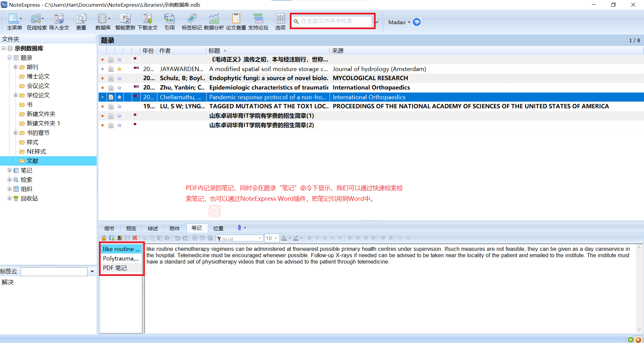644x343 pixels.
Task: Click the numbered list icon
Action: (x=400, y=238)
